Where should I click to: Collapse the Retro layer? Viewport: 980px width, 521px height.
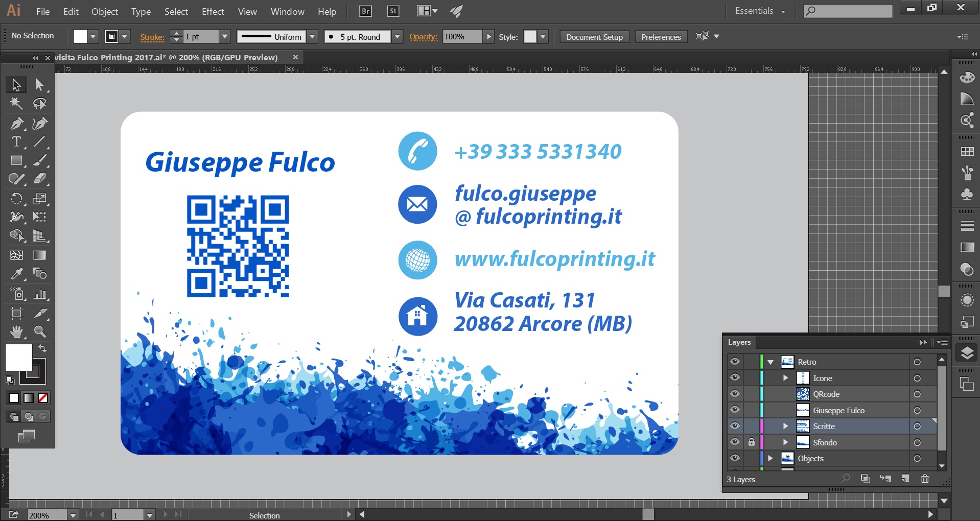click(x=771, y=362)
